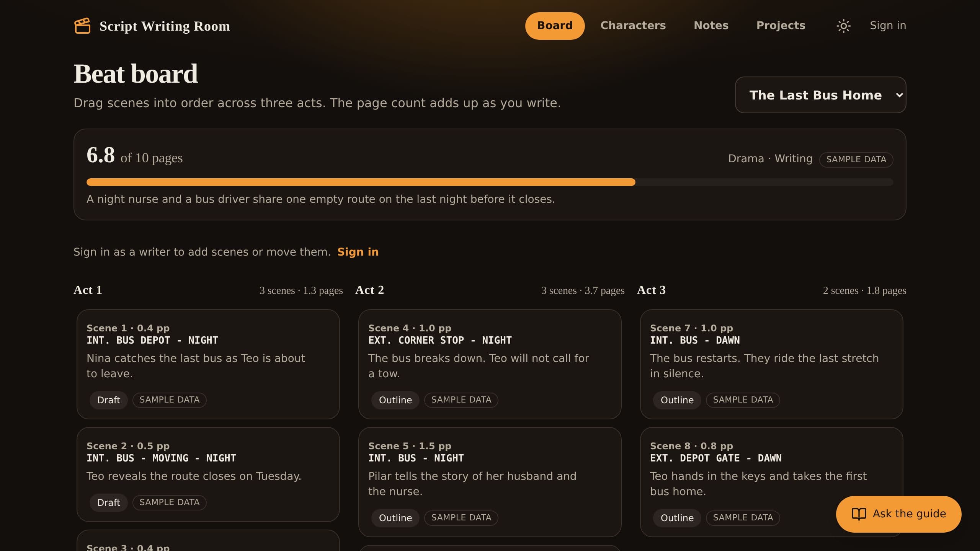The height and width of the screenshot is (551, 980).
Task: Open the Board tab
Action: pyautogui.click(x=555, y=26)
